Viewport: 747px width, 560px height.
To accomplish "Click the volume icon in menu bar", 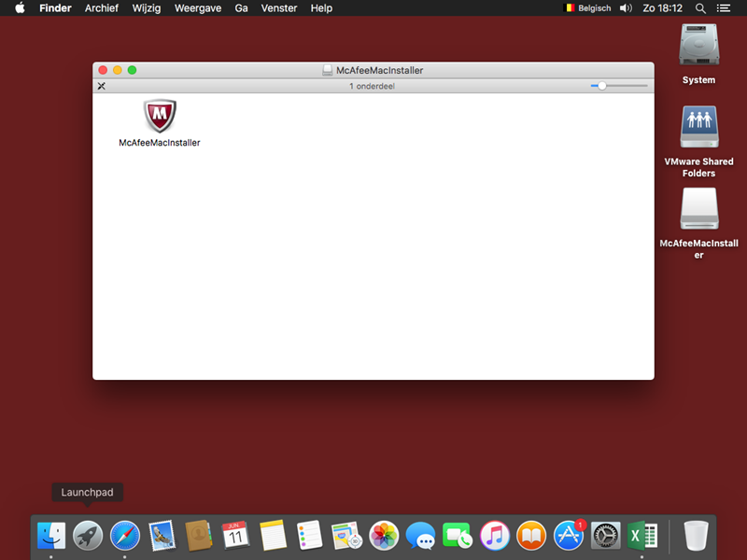I will [x=626, y=8].
